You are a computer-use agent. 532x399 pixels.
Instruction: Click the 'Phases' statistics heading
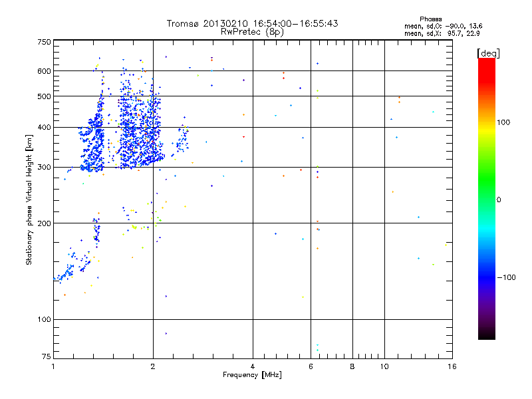point(430,19)
